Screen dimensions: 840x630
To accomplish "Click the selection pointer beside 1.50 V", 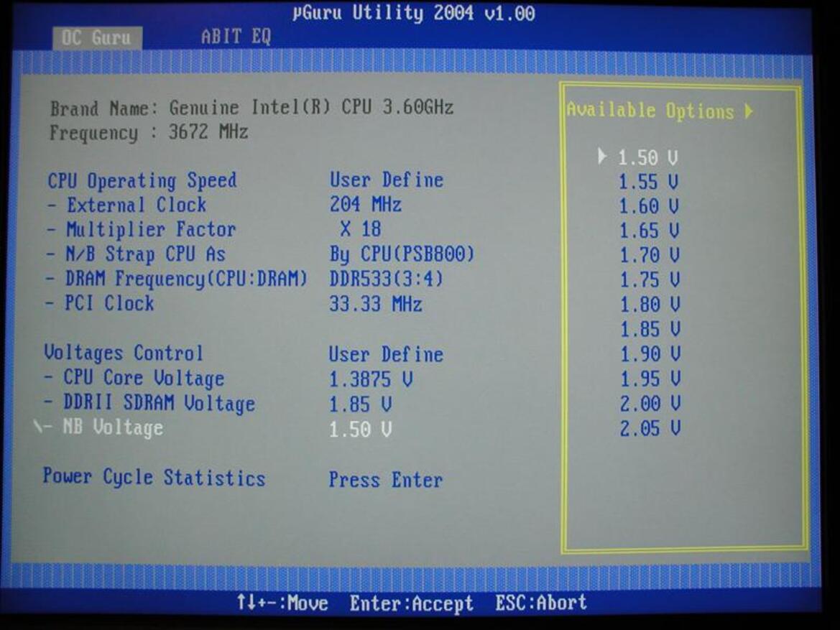I will point(603,156).
